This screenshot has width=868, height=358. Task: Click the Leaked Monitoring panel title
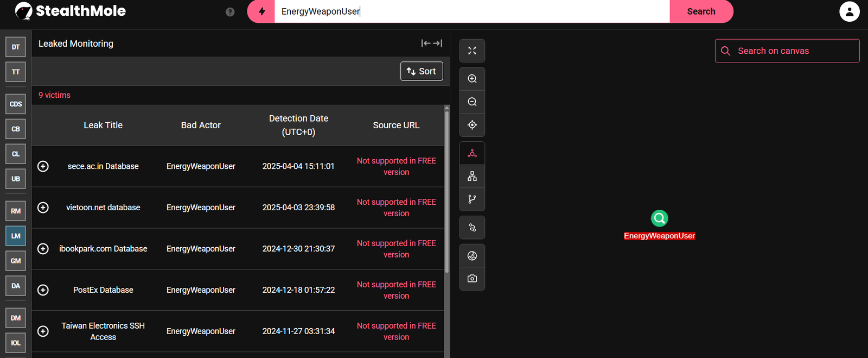click(76, 43)
